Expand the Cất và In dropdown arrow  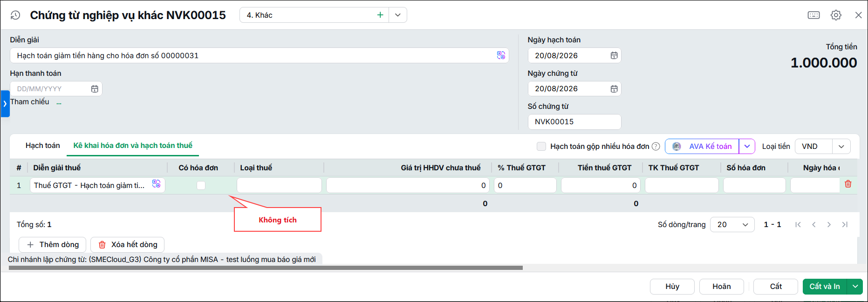855,286
